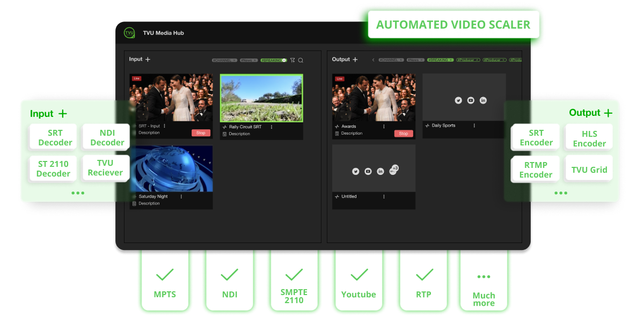The image size is (644, 316).
Task: Go back with the Output tags left chevron
Action: 374,60
